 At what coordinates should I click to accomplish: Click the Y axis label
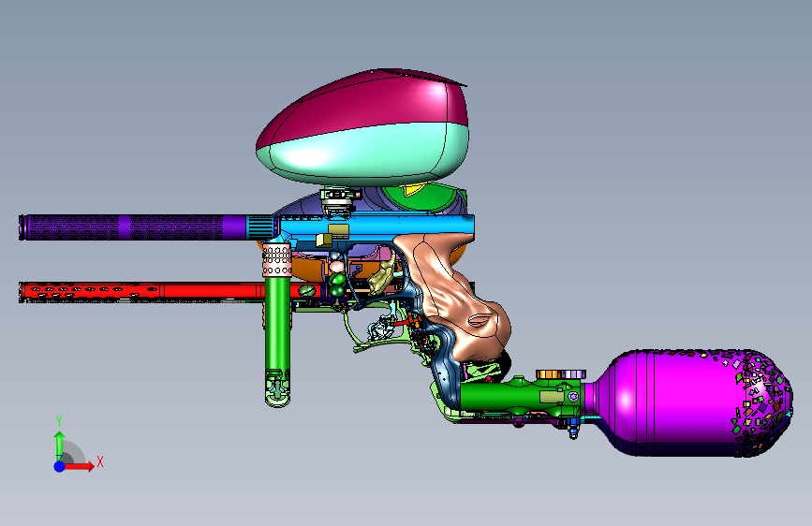point(59,421)
